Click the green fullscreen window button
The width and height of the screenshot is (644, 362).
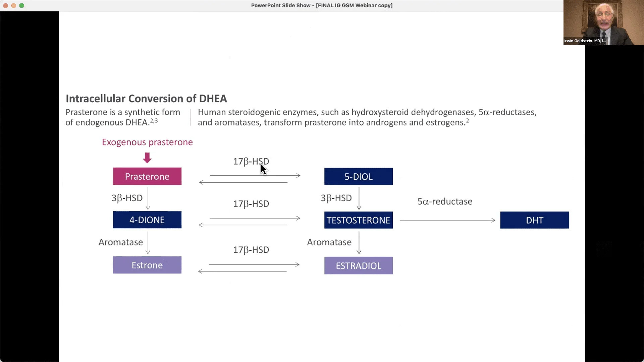[x=22, y=6]
